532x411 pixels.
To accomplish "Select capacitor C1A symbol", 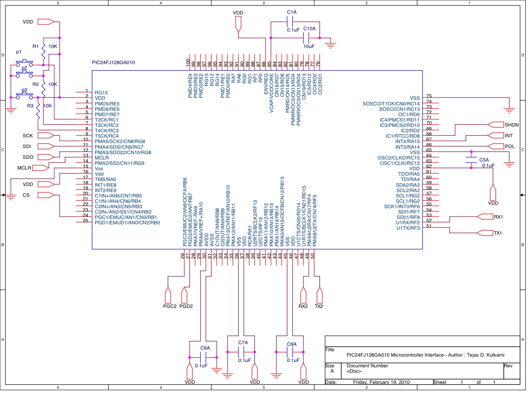I will (x=290, y=22).
